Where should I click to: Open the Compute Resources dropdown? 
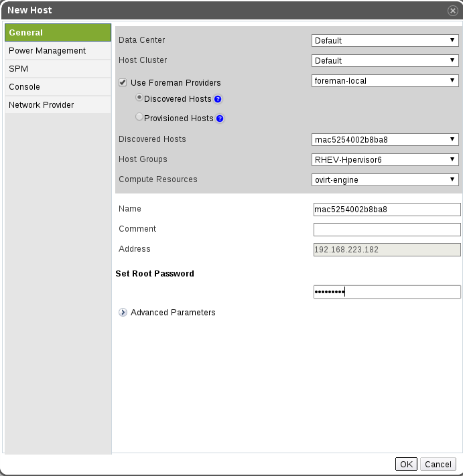tap(385, 179)
